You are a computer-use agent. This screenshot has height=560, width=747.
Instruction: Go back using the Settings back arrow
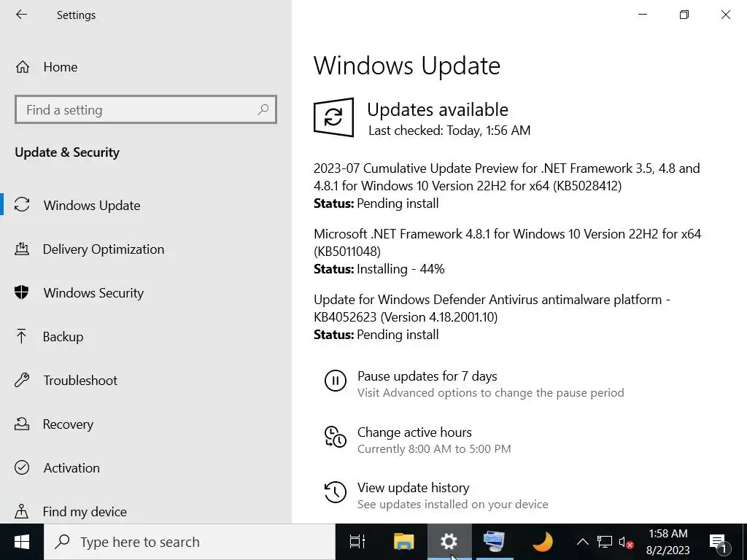click(21, 15)
